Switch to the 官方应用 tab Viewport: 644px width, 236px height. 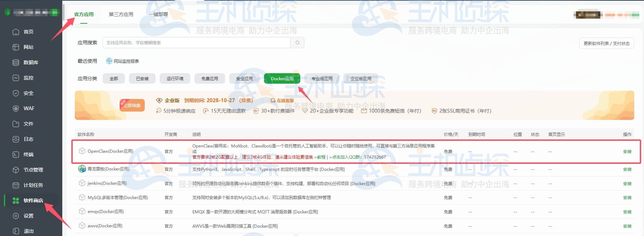pyautogui.click(x=84, y=14)
